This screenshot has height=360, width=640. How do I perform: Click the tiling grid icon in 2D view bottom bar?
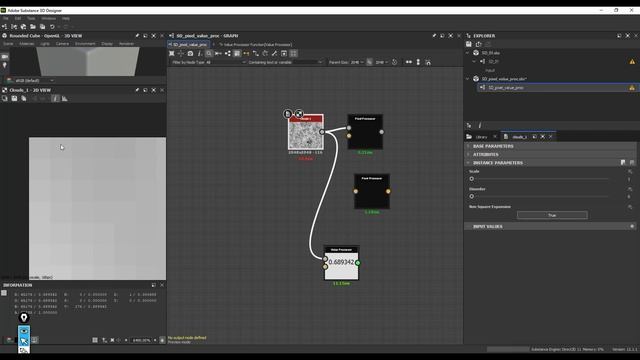tap(95, 340)
